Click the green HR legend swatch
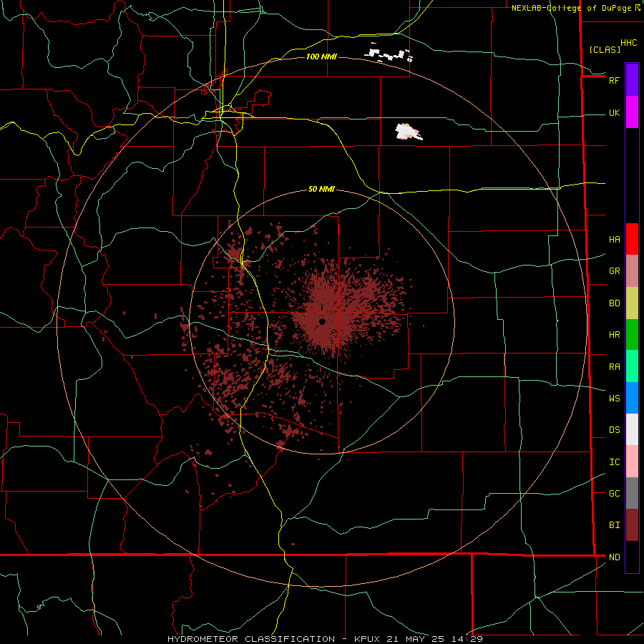Image resolution: width=644 pixels, height=644 pixels. point(632,335)
